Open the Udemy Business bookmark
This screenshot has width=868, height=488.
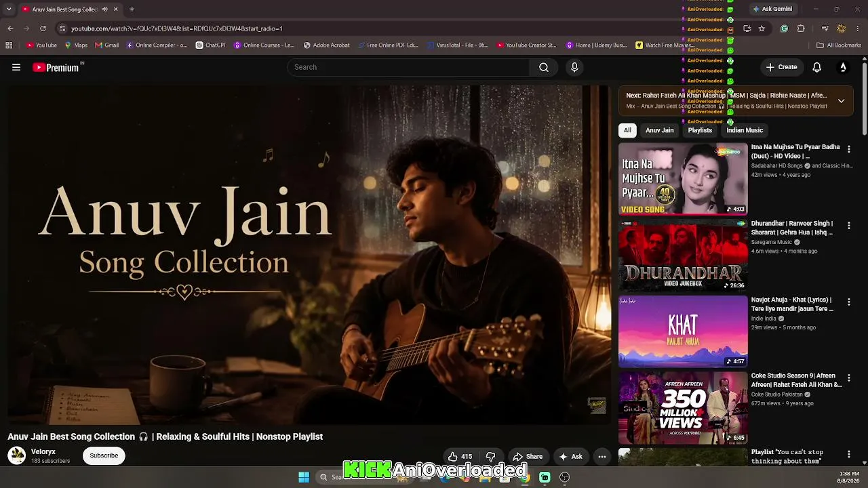(x=597, y=45)
